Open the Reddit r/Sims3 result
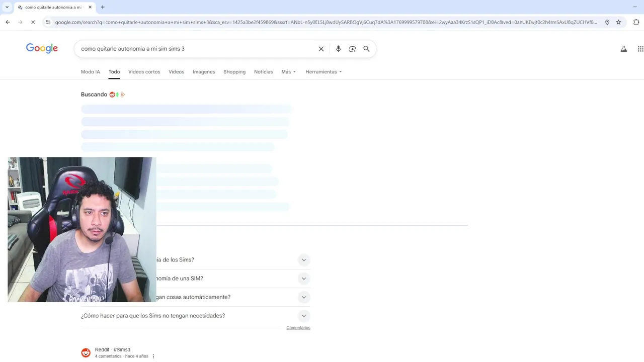 tap(113, 349)
